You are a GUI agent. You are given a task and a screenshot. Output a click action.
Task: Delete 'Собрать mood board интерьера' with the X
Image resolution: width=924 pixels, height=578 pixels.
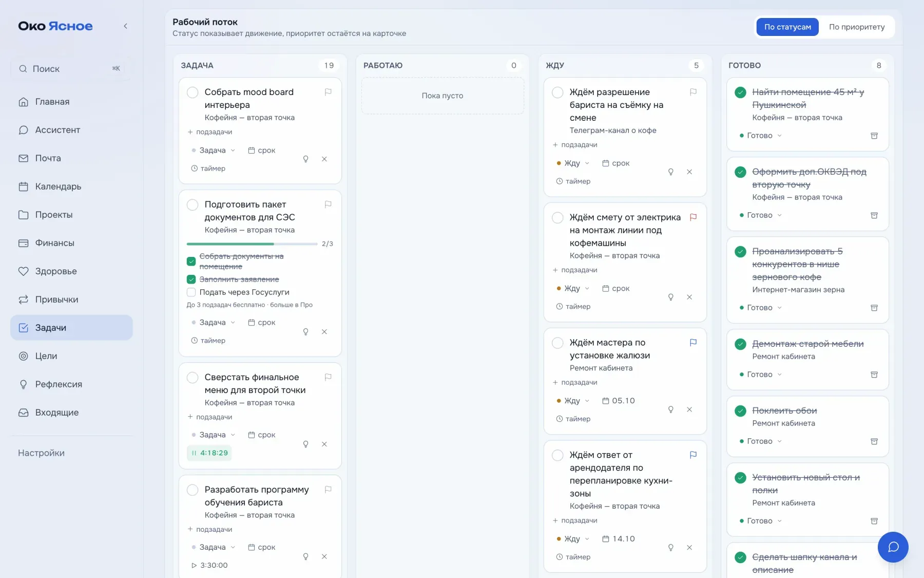point(324,159)
